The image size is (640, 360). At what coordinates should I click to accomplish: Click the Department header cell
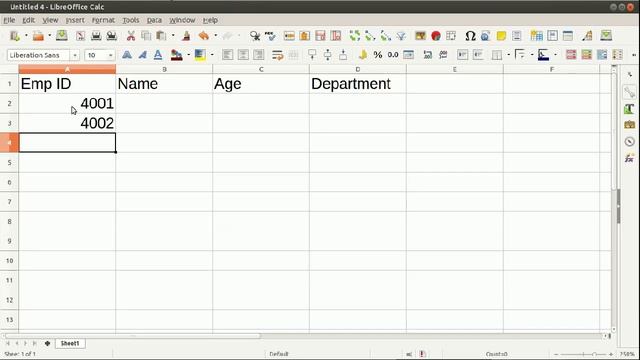[358, 84]
